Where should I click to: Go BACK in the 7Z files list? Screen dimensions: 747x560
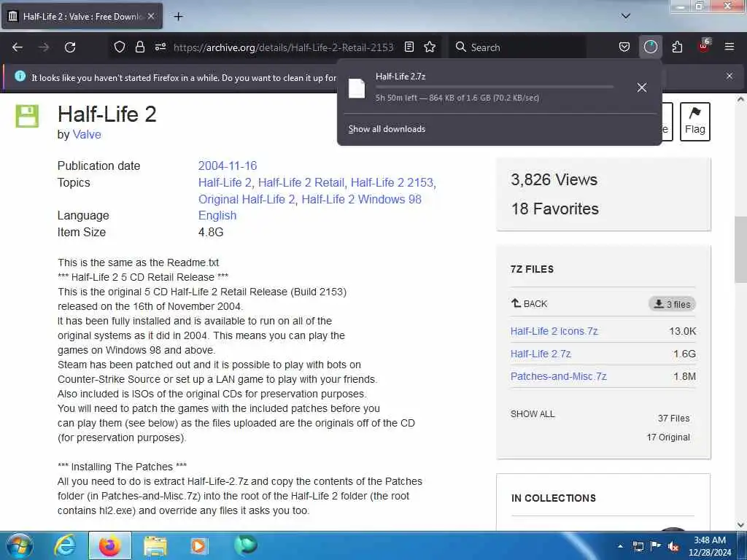tap(530, 304)
